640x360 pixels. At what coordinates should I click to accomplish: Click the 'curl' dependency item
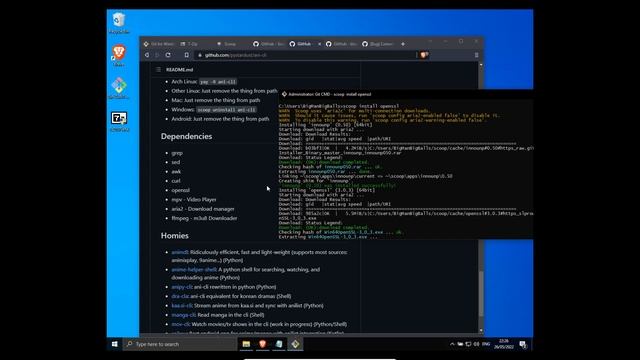pos(176,181)
